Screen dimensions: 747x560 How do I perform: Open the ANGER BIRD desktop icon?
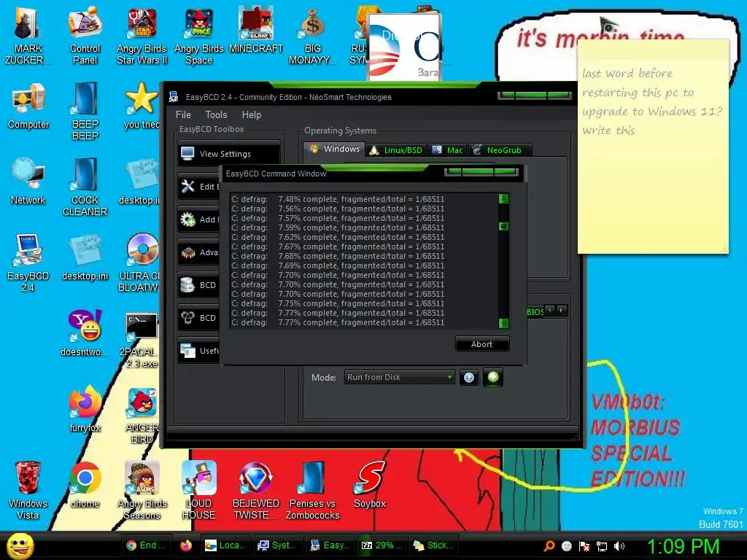[142, 415]
